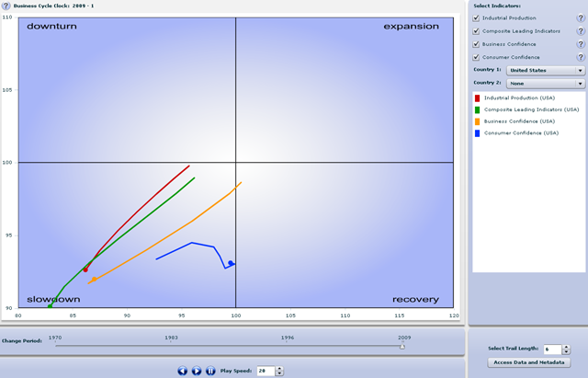This screenshot has height=378, width=588.
Task: Open help for Consumer Confidence indicator
Action: click(580, 57)
